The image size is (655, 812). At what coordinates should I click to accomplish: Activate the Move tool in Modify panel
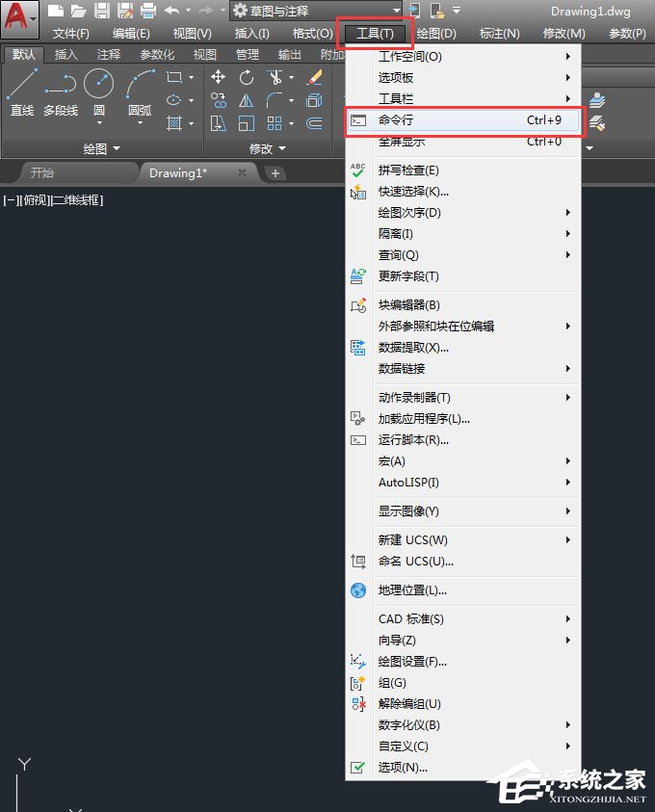click(x=219, y=77)
